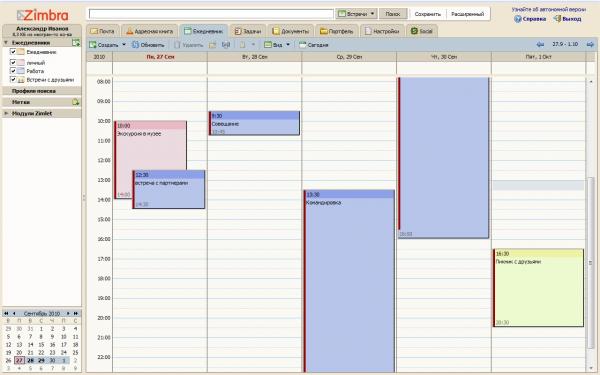
Task: Uncheck the Встречи с друзьями checkbox
Action: pyautogui.click(x=13, y=80)
